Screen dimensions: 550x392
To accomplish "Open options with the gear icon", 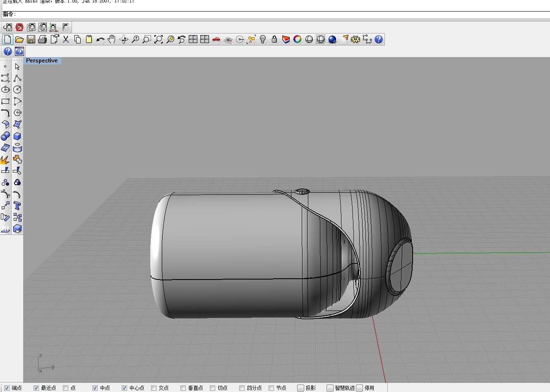I will click(355, 39).
